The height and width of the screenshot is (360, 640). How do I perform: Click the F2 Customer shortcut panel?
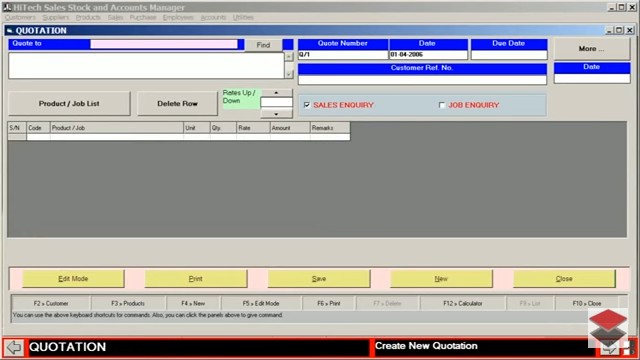click(51, 303)
